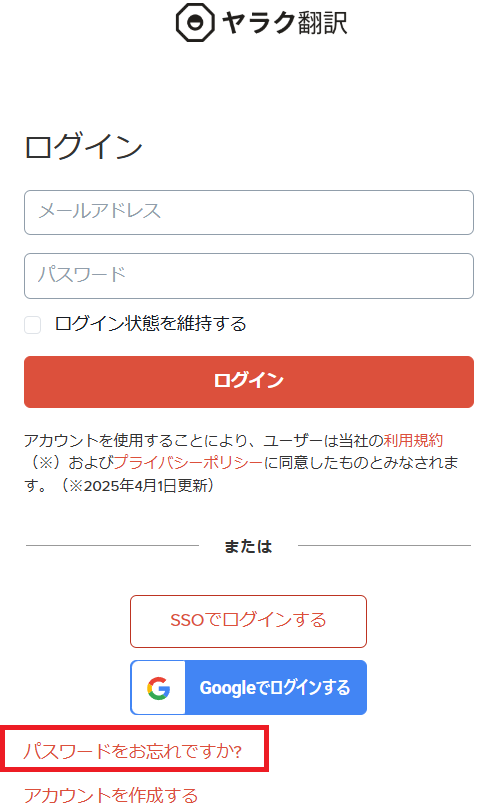Open the アカウントを作成する link
Screen dimensions: 487x806
pos(111,795)
